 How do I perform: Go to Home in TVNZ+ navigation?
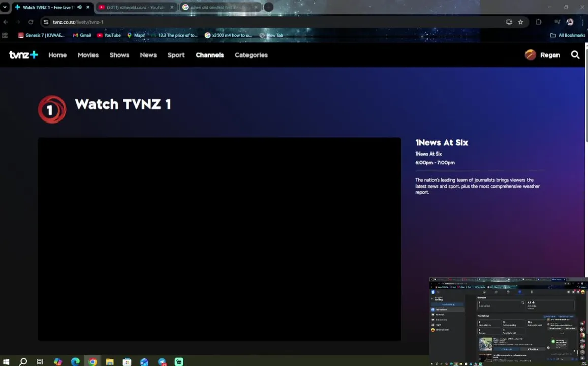[x=57, y=55]
